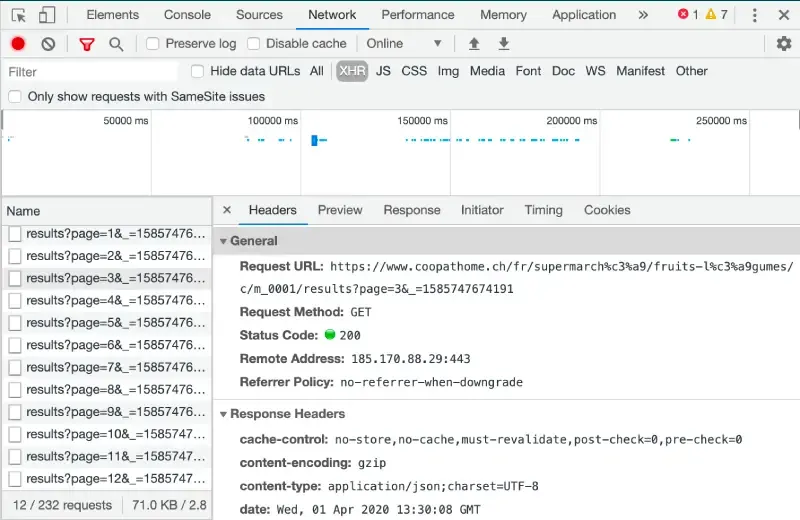Select the results?page=5 request
This screenshot has height=520, width=800.
click(x=108, y=323)
